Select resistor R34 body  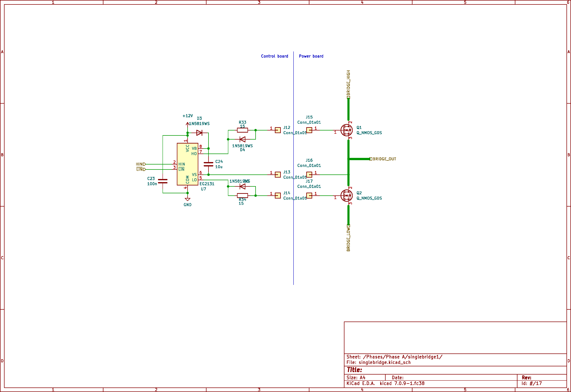(x=242, y=196)
